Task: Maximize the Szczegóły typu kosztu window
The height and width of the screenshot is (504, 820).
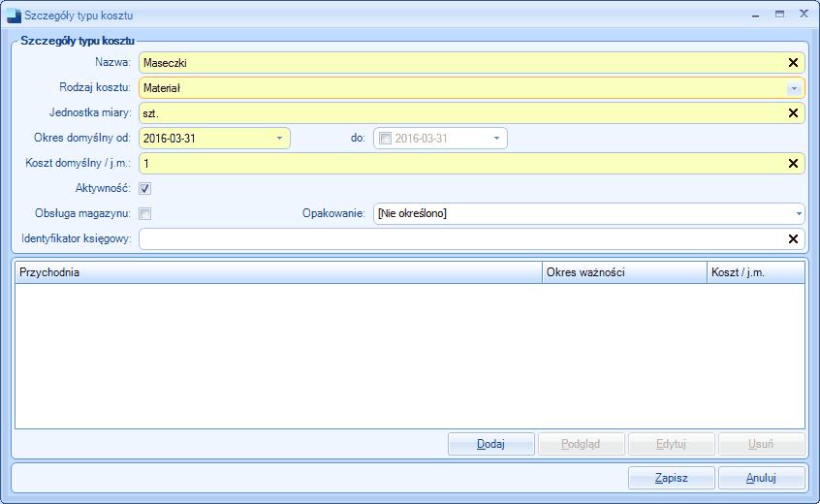Action: pyautogui.click(x=779, y=15)
